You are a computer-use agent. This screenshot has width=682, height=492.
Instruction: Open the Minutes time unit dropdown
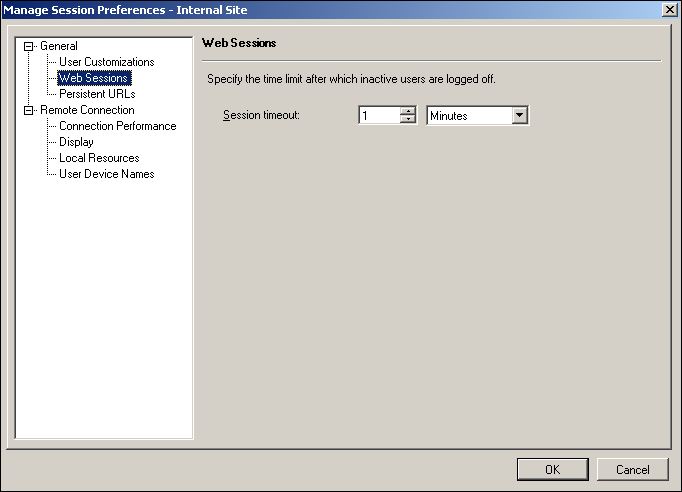(518, 116)
